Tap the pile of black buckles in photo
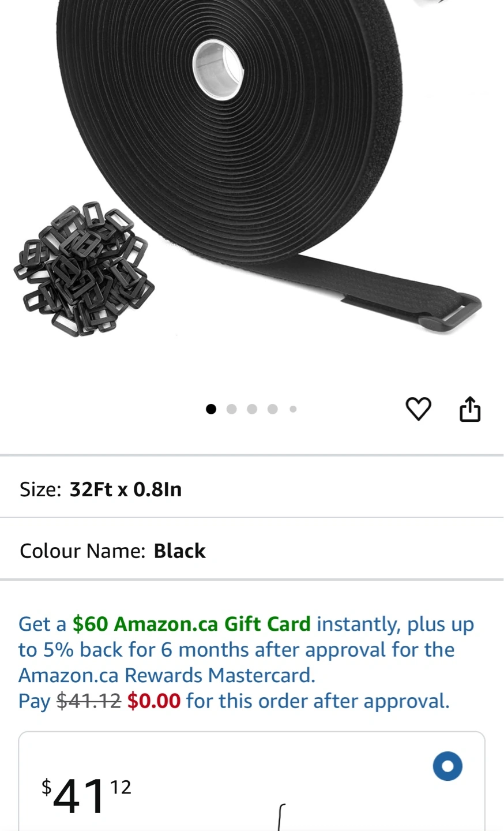This screenshot has width=504, height=831. coord(84,269)
